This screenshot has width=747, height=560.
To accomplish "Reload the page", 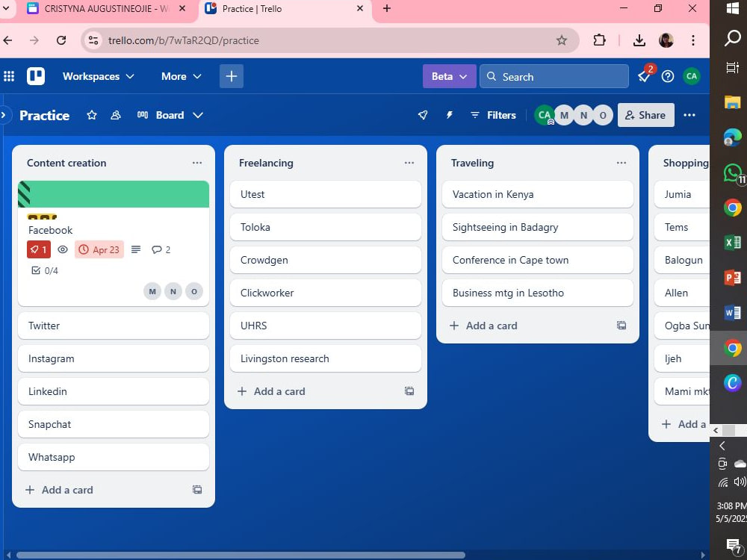I will point(61,40).
